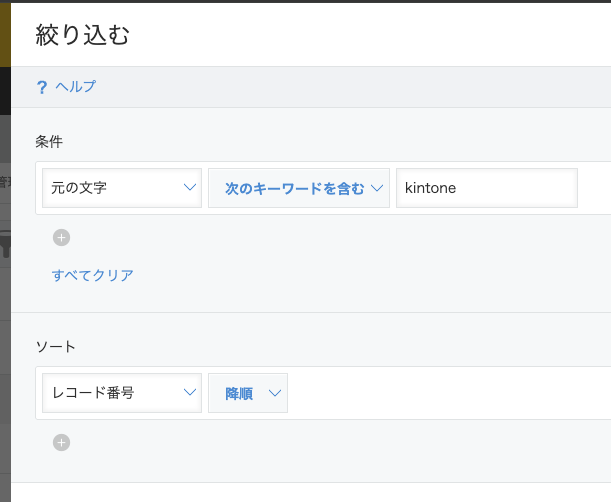
Task: Add a condition with the plus icon under 条件
Action: tap(62, 237)
